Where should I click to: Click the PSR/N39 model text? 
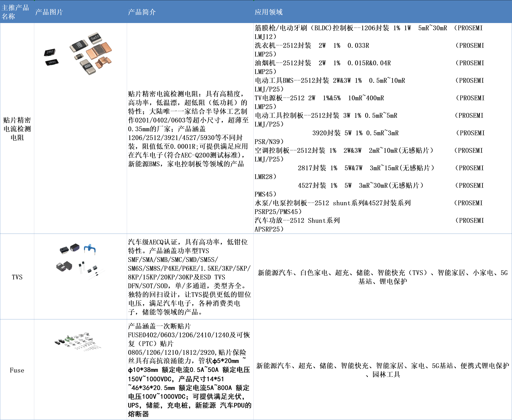click(269, 142)
